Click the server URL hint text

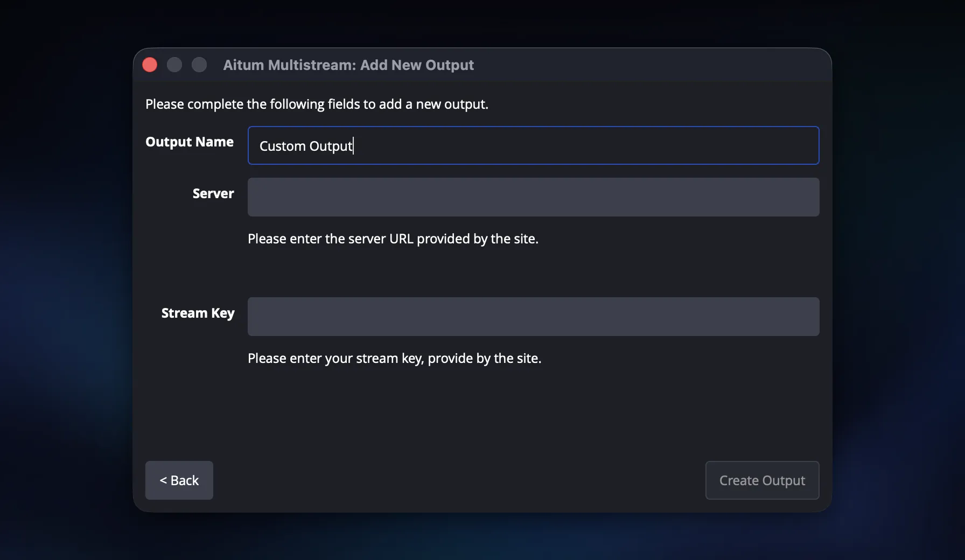tap(393, 239)
